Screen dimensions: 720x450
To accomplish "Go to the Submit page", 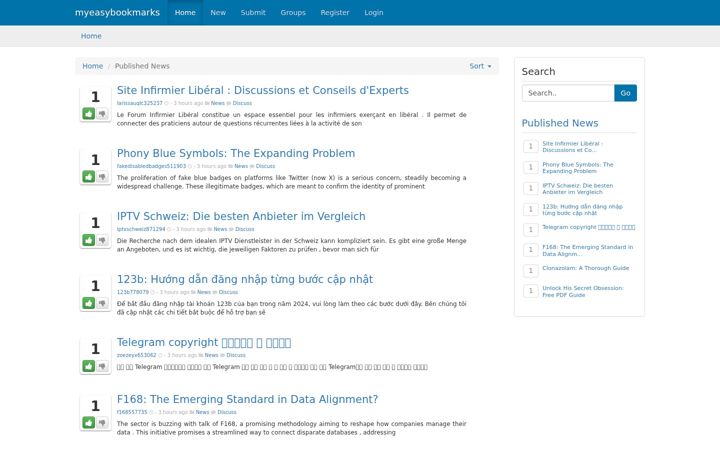I will [253, 12].
